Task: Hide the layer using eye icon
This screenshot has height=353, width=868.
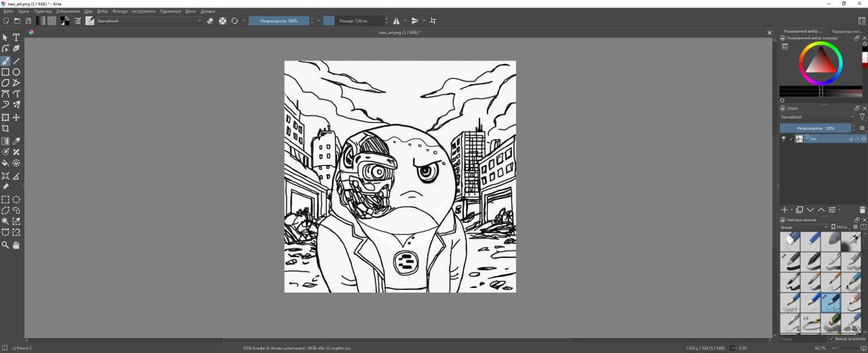Action: click(783, 138)
